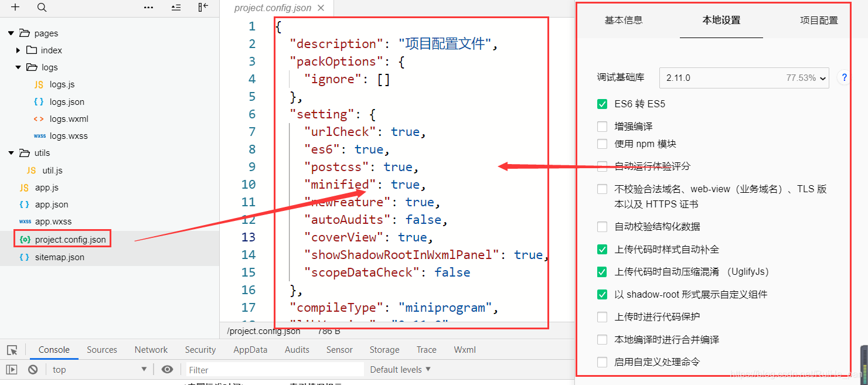Click the pages folder icon

24,33
